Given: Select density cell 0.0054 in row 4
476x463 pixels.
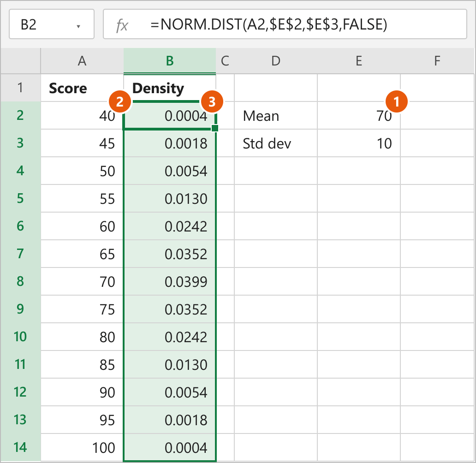Looking at the screenshot, I should (170, 171).
